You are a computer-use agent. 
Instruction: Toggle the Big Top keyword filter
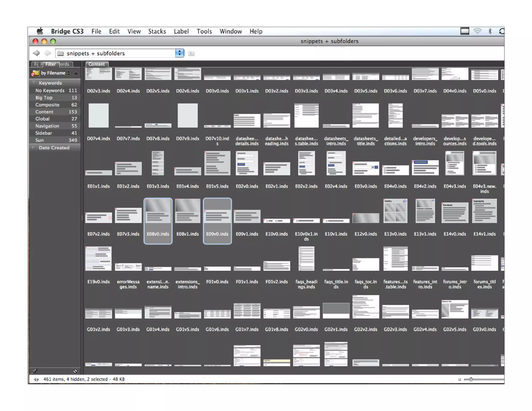tap(44, 98)
